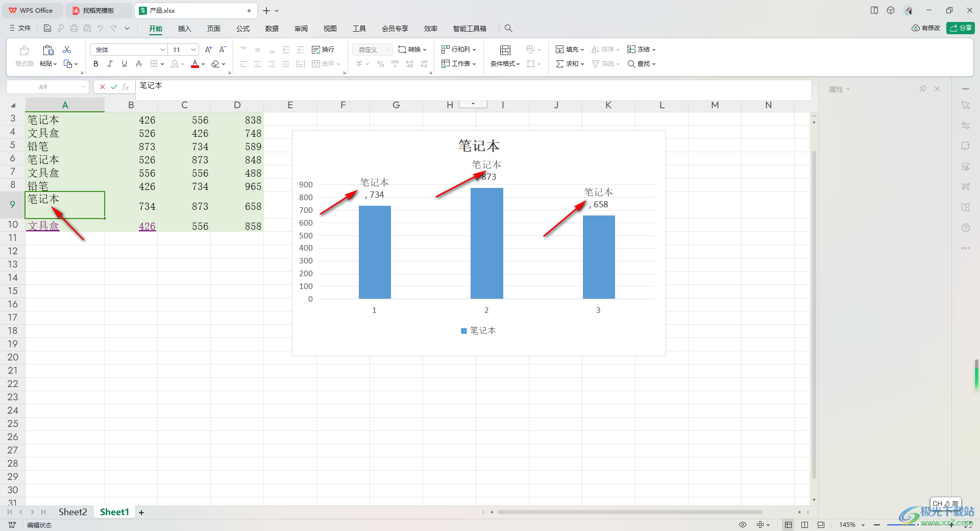Open the Data (数据) ribbon tab
The height and width of the screenshot is (531, 980).
pos(272,29)
